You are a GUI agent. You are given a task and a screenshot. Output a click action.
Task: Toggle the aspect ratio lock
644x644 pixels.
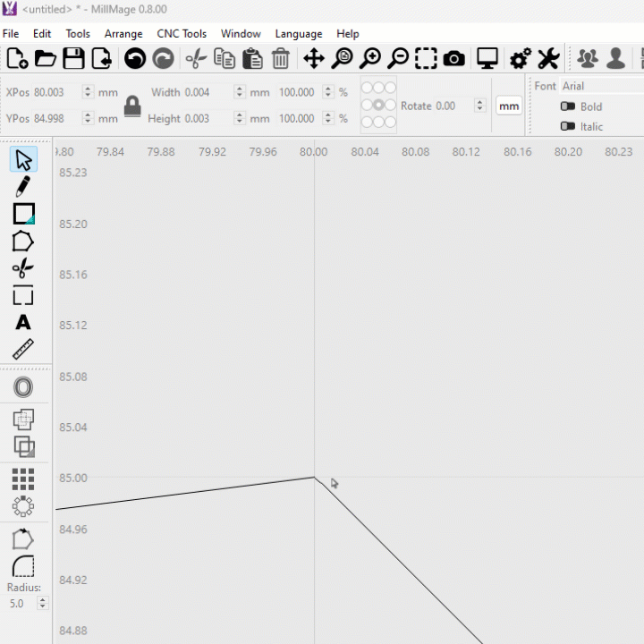tap(132, 106)
